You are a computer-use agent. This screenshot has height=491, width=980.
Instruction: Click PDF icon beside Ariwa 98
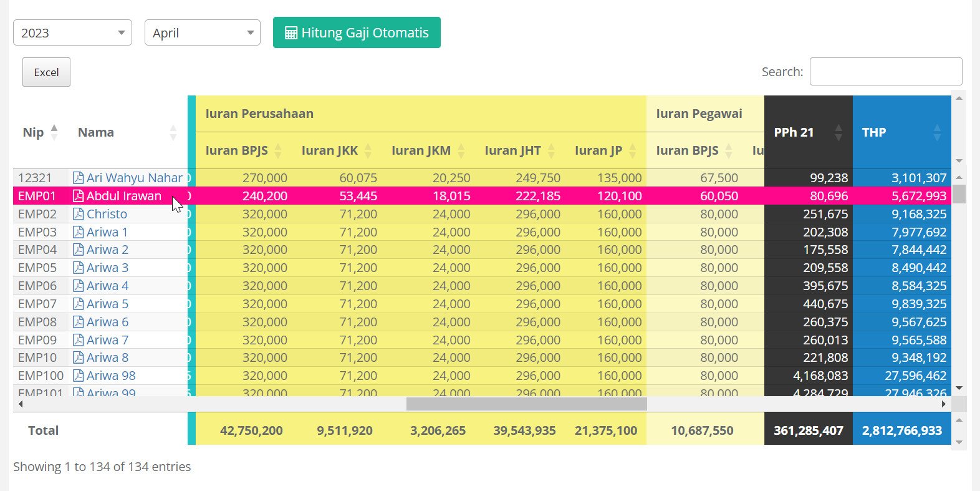click(x=78, y=376)
